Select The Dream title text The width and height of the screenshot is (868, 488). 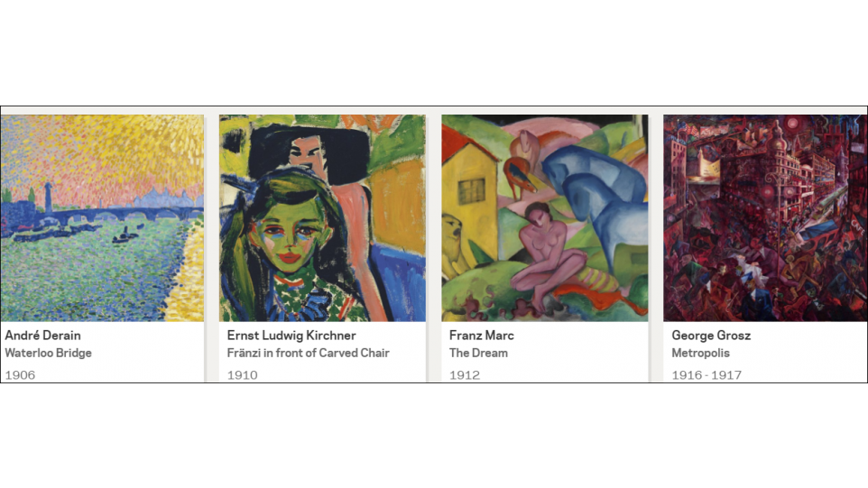click(x=478, y=353)
